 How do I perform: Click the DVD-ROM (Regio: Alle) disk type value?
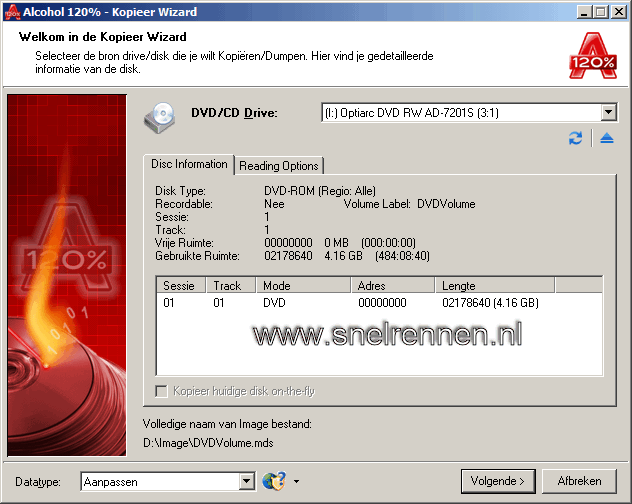click(x=320, y=191)
